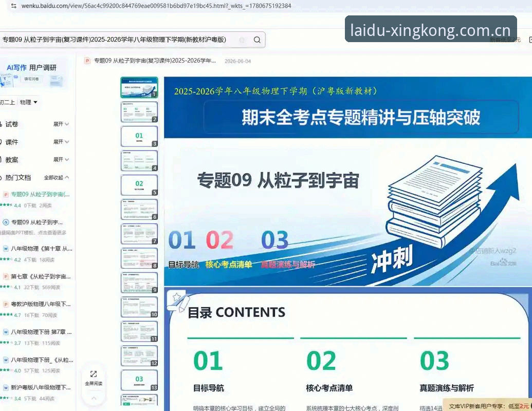
Task: Click the 文库VIP新客用户专享 promo banner
Action: coord(489,406)
